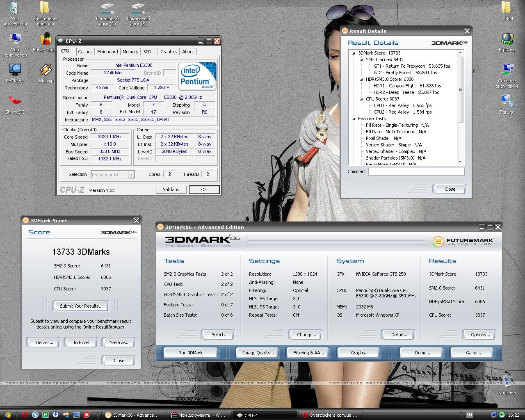Image resolution: width=525 pixels, height=420 pixels.
Task: Click the Comment input field
Action: [x=416, y=172]
